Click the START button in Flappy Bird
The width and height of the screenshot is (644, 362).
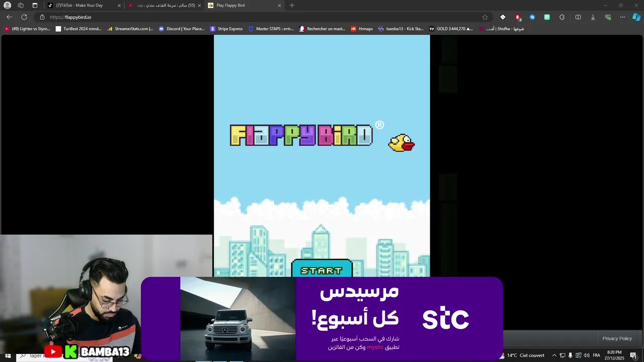click(321, 268)
